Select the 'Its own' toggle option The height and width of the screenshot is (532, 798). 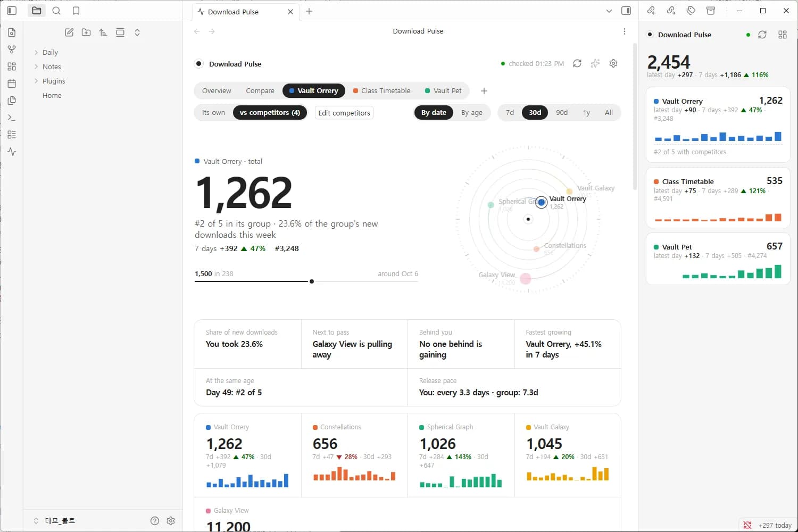pyautogui.click(x=213, y=113)
